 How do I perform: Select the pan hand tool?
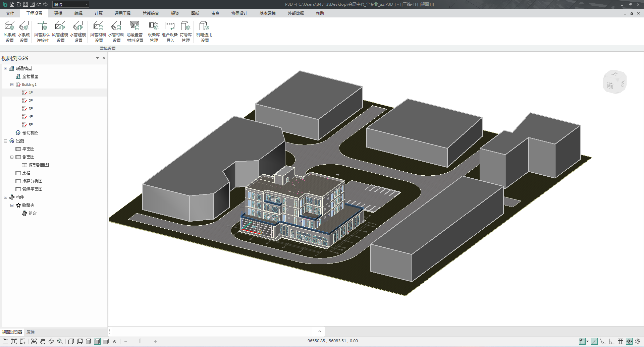[x=43, y=341]
